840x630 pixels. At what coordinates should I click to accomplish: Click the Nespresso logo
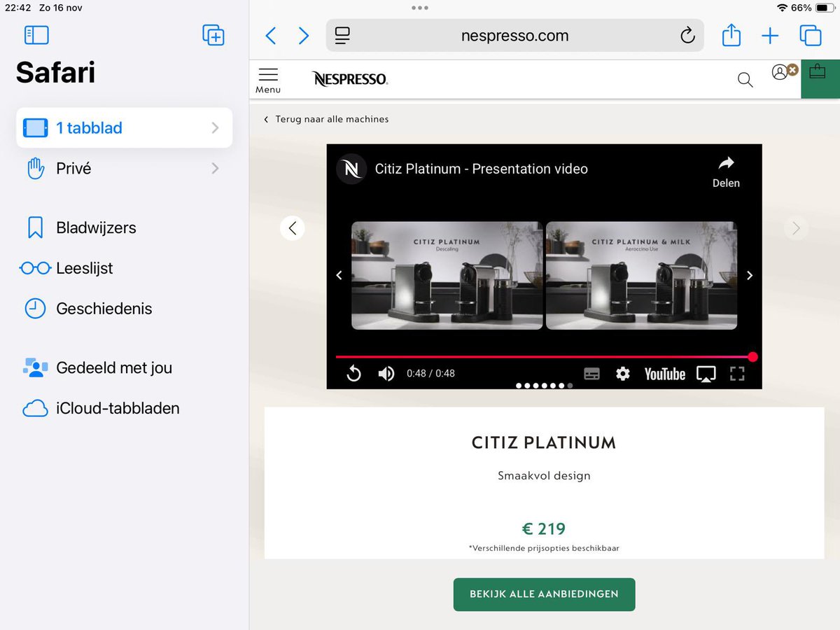coord(350,79)
